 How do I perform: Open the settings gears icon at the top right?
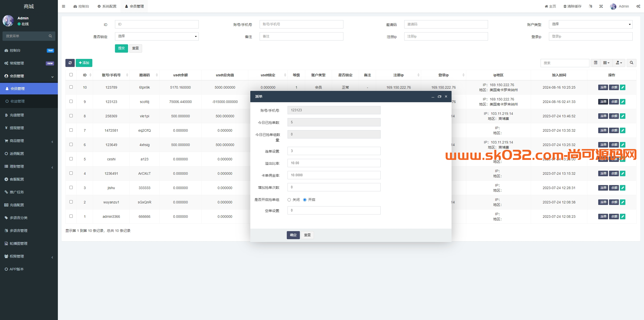coord(638,6)
